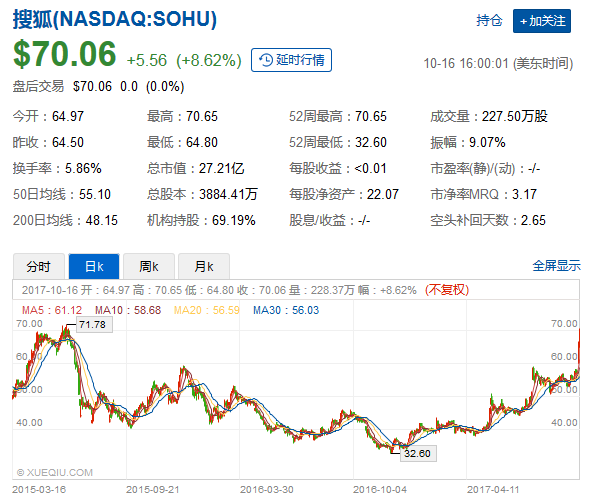Viewport: 596px width, 497px height.
Task: Click 总市值：27.21亿 market cap
Action: pyautogui.click(x=195, y=168)
